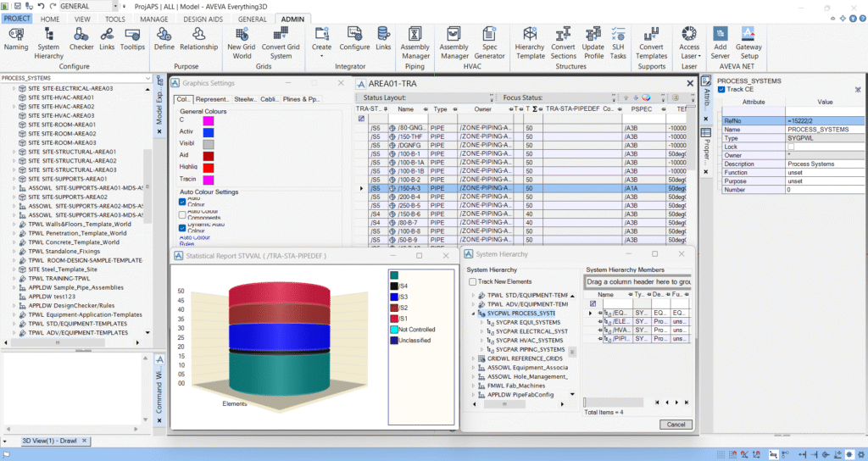Toggle Dynamic Auto Colour checkbox

coord(182,228)
